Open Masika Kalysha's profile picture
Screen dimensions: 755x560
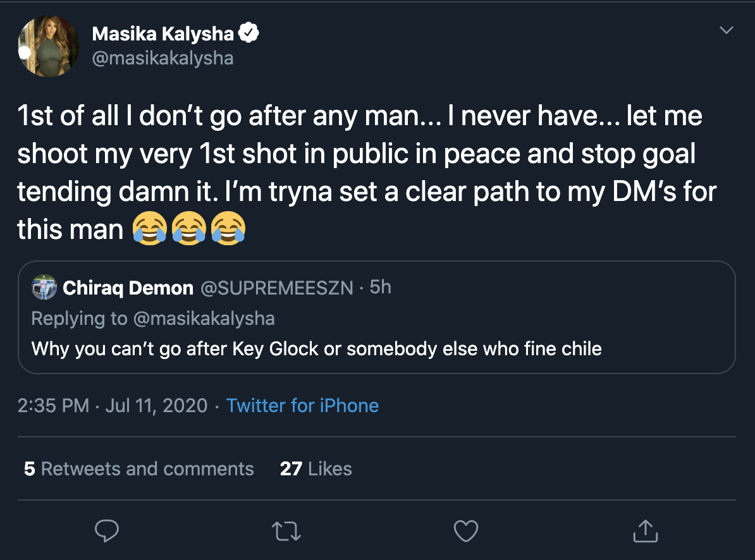(x=49, y=47)
